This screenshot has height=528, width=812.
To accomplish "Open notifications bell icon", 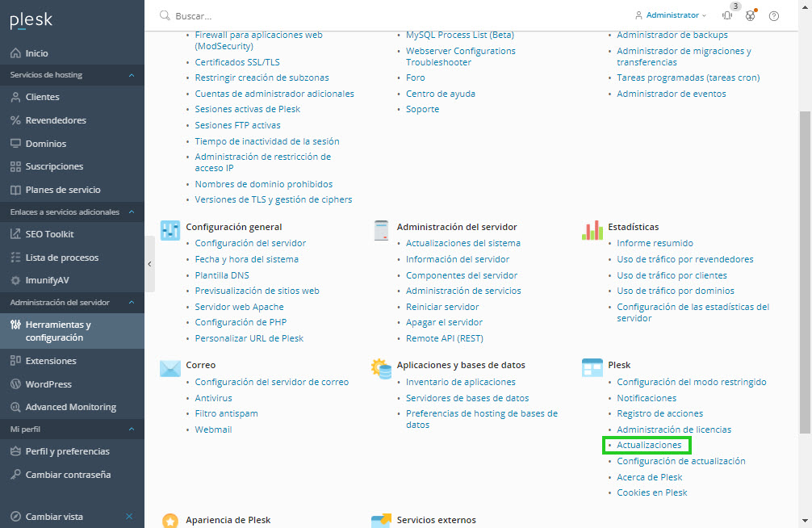I will [727, 15].
